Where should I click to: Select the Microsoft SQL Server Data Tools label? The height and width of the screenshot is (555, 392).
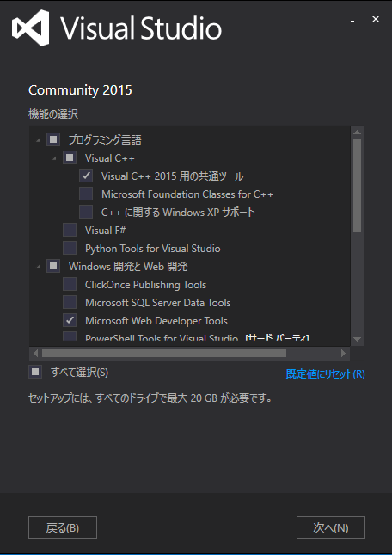(x=157, y=303)
